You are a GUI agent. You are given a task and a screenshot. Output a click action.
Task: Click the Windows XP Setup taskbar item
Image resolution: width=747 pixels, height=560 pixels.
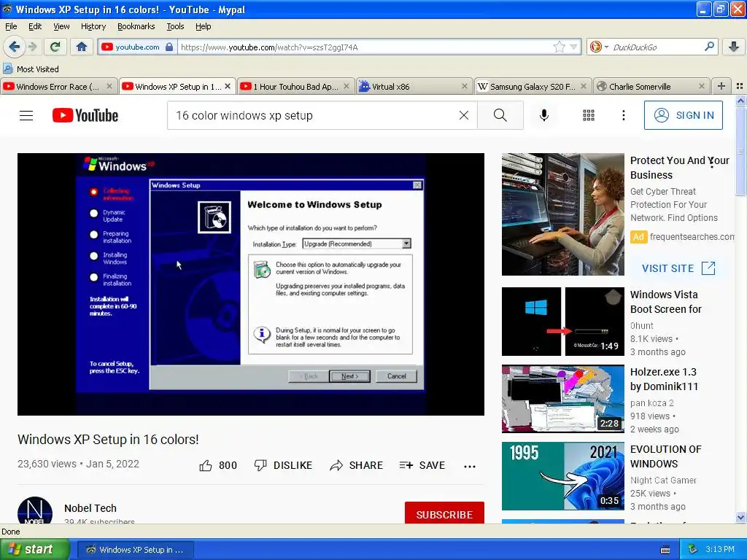[x=136, y=550]
